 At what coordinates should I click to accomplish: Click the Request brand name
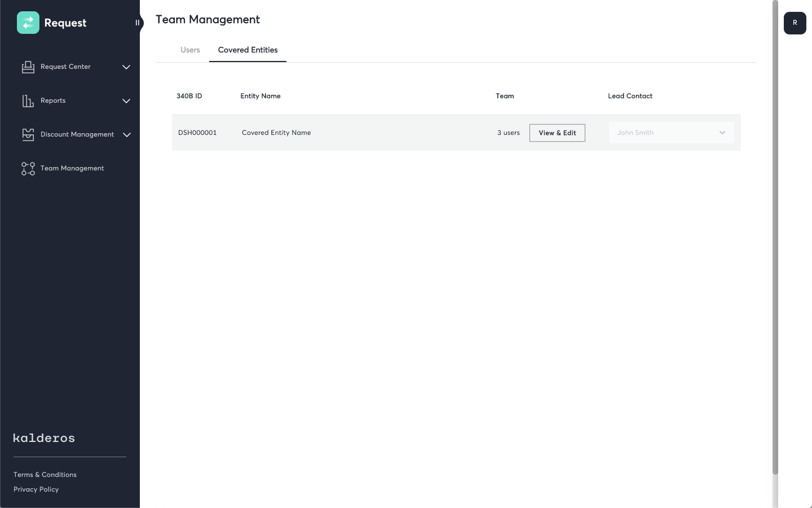point(65,23)
